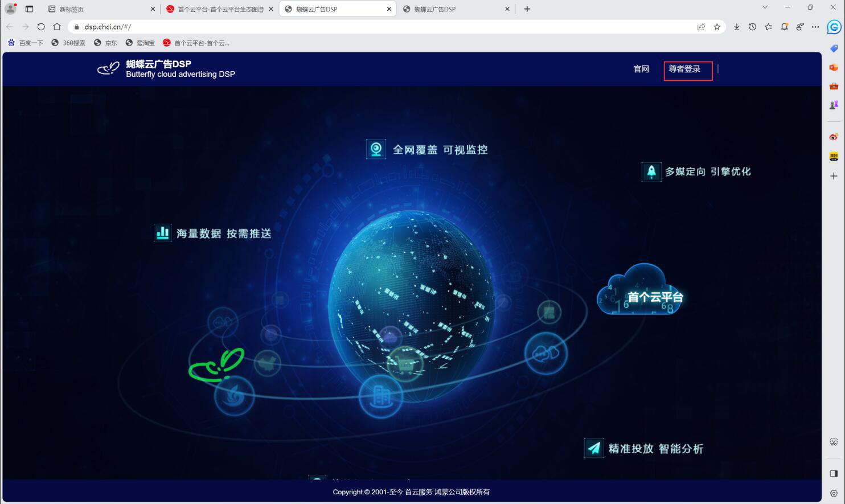This screenshot has height=504, width=845.
Task: Expand the tab search chevron dropdown
Action: tap(765, 7)
